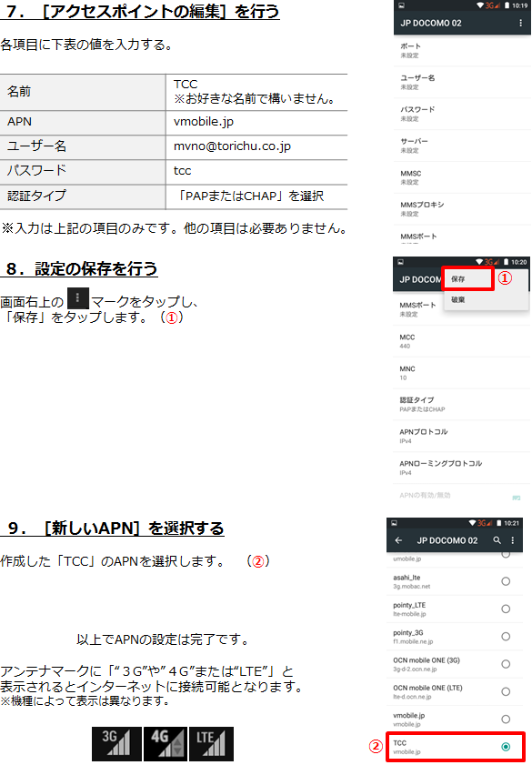Viewport: 532px width, 765px height.
Task: Click the black three-dot icon in step 8 text
Action: pyautogui.click(x=77, y=298)
